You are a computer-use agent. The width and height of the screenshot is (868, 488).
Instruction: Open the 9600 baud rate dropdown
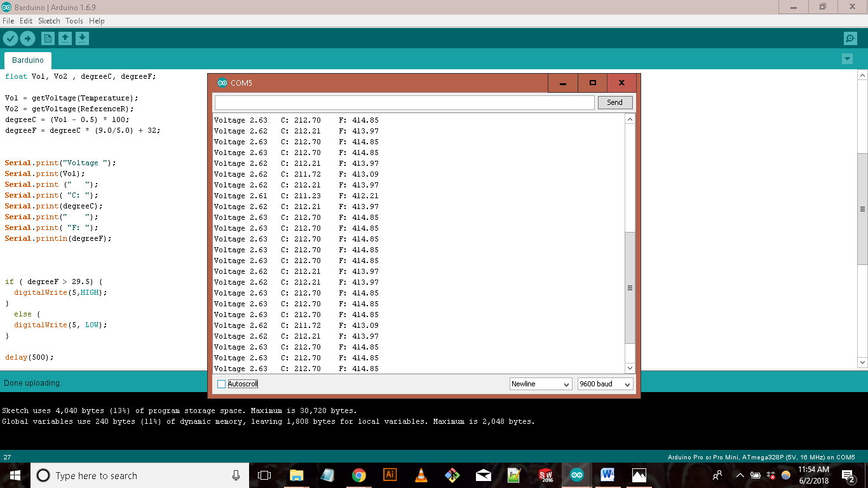click(x=605, y=384)
